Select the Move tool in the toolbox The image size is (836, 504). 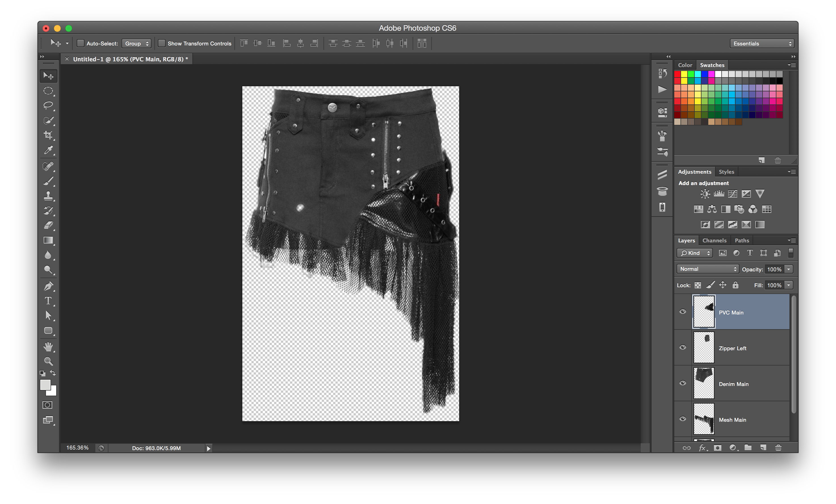tap(48, 76)
